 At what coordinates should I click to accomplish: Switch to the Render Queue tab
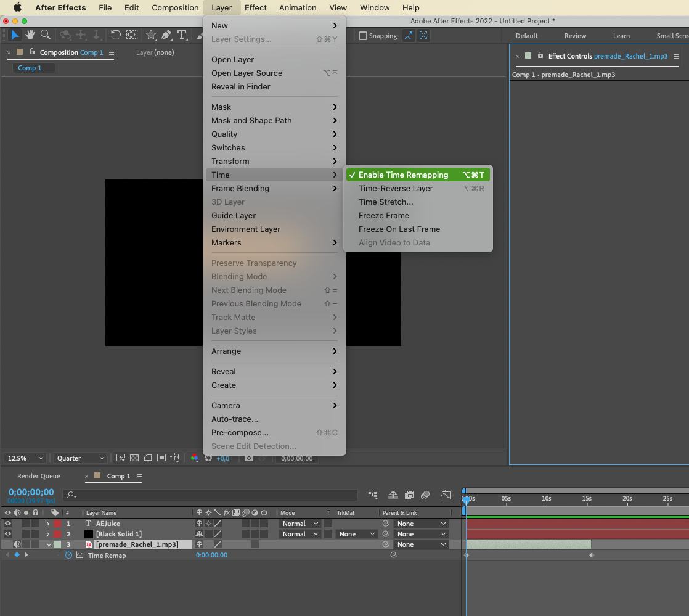39,476
